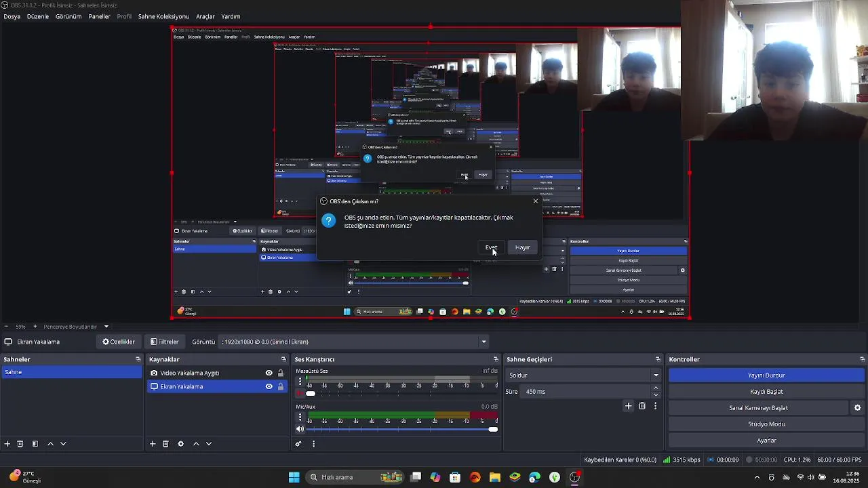
Task: Open OBS Studio in taskbar
Action: (x=574, y=477)
